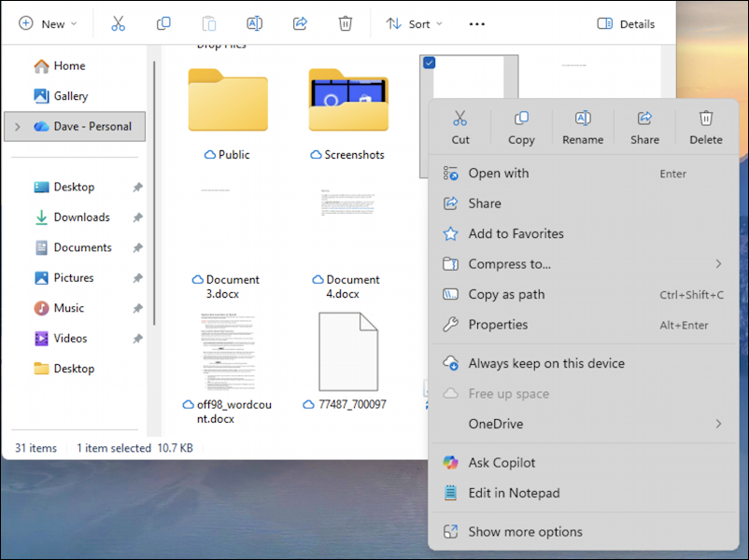Open the See more ellipsis in toolbar

pos(477,23)
